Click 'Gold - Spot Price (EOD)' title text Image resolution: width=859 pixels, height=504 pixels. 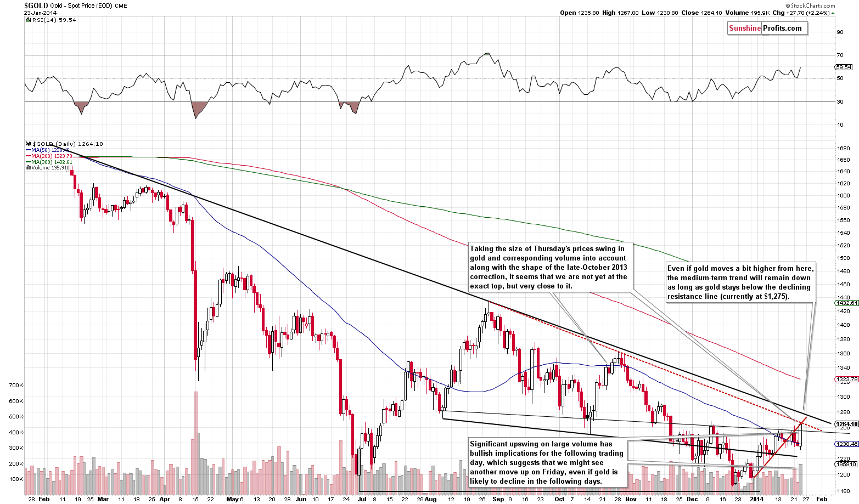[x=81, y=5]
